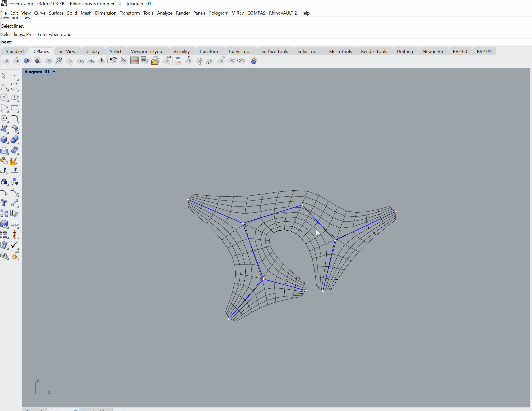Viewport: 532px width, 411px height.
Task: Select the puzzle-piece Join tool
Action: pos(4,161)
